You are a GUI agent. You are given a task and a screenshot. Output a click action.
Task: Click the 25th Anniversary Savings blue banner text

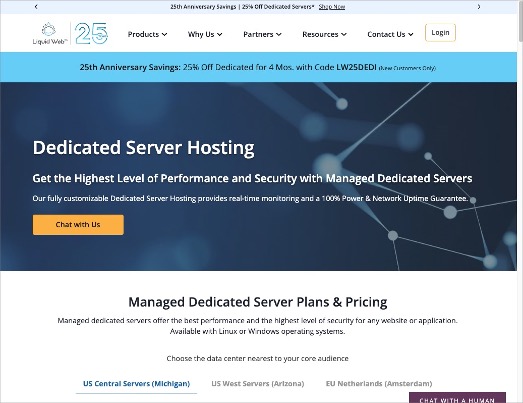click(x=258, y=67)
